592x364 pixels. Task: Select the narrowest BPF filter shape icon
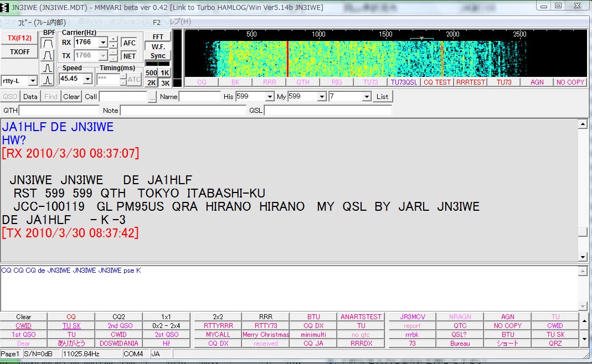coord(48,80)
